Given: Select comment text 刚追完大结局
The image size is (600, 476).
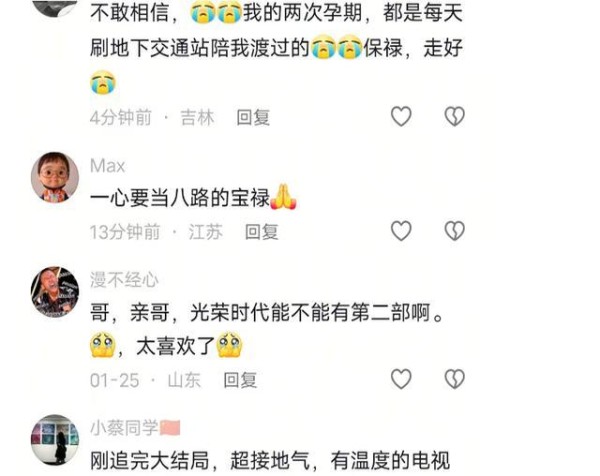Looking at the screenshot, I should (x=150, y=460).
